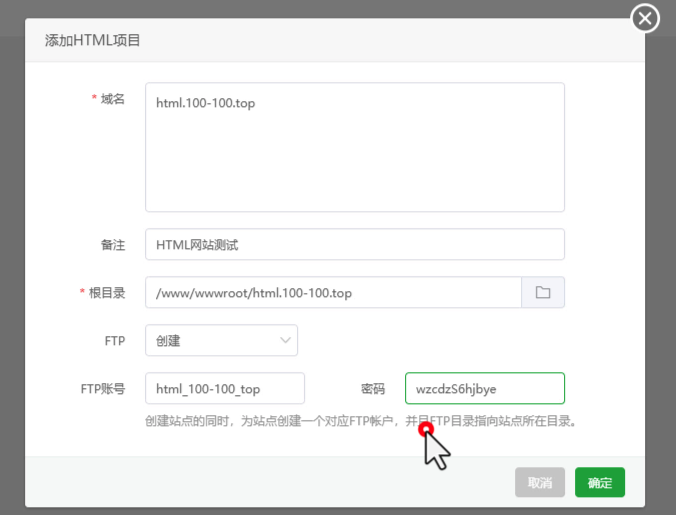Image resolution: width=676 pixels, height=515 pixels.
Task: Expand the FTP 创建 dropdown
Action: pos(221,340)
